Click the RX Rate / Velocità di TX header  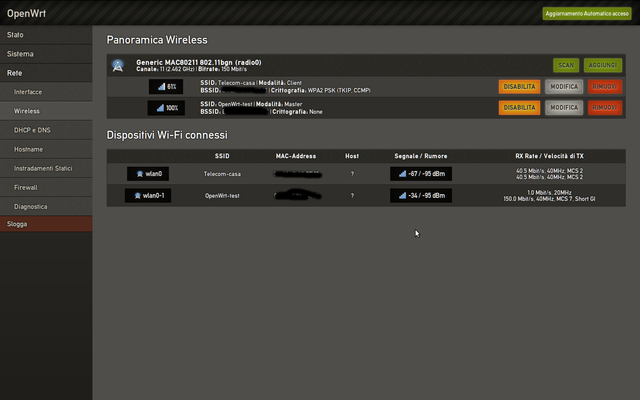(x=549, y=156)
